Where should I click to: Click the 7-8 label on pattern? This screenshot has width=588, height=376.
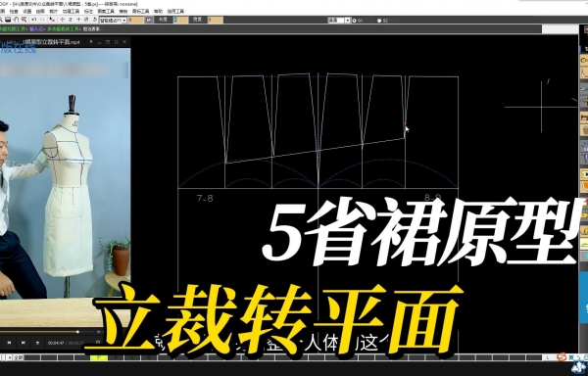205,198
